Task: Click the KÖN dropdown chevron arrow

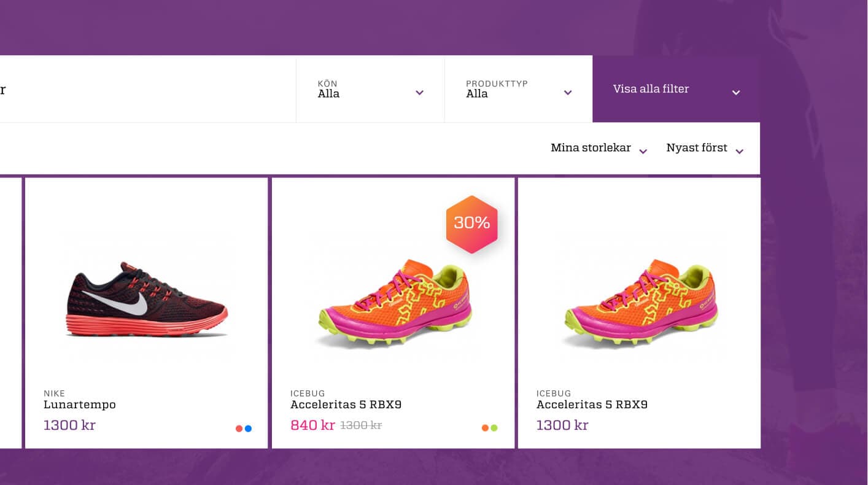Action: (x=419, y=93)
